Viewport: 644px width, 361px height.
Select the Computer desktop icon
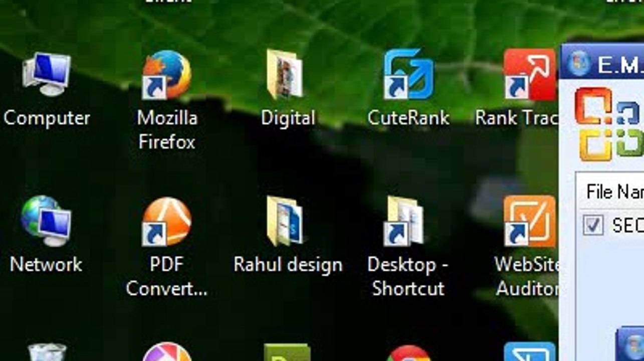(x=47, y=74)
